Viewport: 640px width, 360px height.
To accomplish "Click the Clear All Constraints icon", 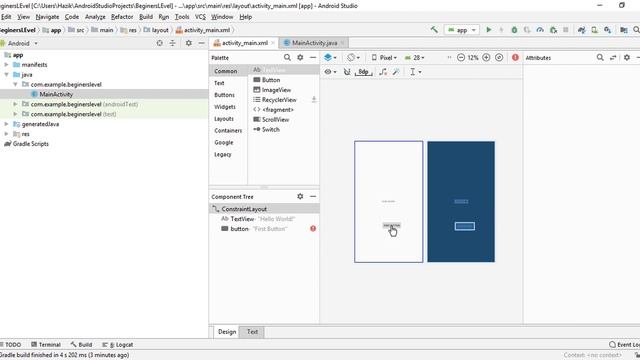I will coord(383,72).
